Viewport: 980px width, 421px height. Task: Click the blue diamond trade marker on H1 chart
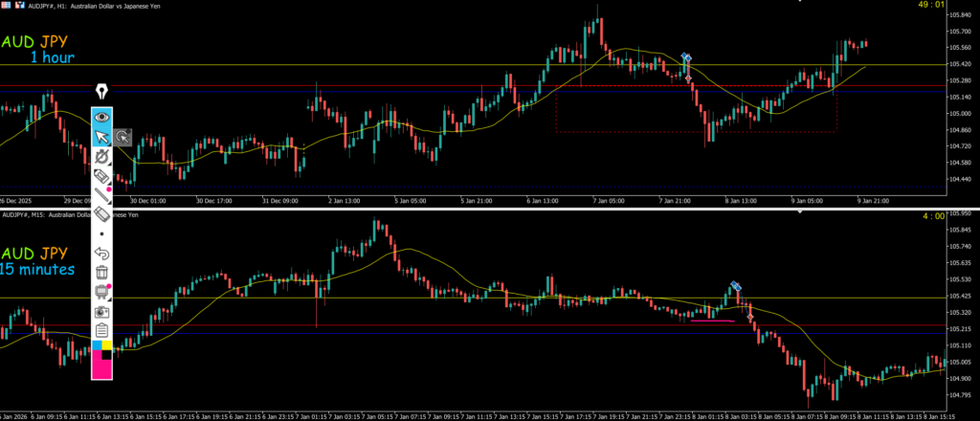coord(686,58)
